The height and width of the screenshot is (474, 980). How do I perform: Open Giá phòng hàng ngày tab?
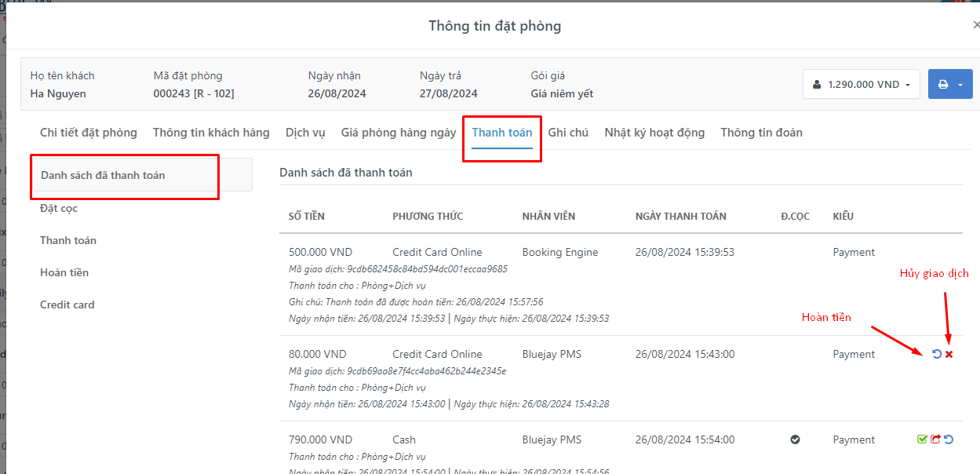coord(399,133)
